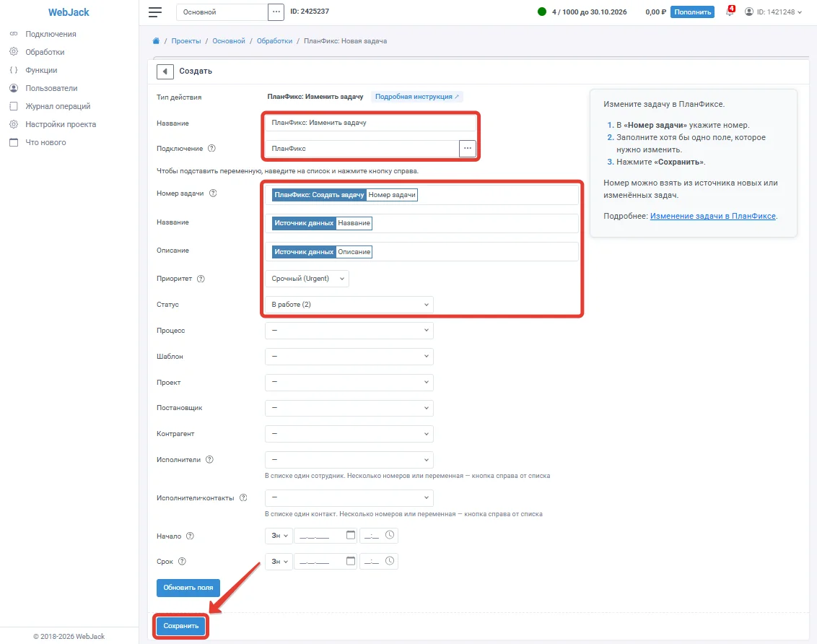Viewport: 817px width, 644px height.
Task: Open calendar picker in Срок row
Action: (351, 561)
